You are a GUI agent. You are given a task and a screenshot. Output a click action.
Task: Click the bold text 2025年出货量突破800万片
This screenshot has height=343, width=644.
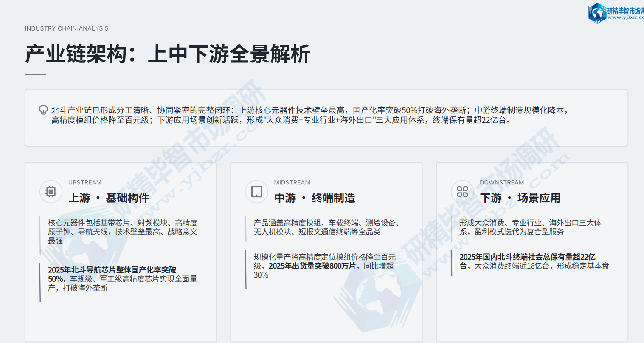coord(312,266)
